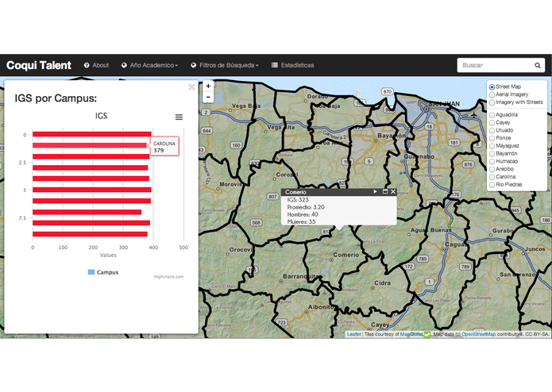552x392 pixels.
Task: Click the Corozal label on the map
Action: tap(287, 175)
